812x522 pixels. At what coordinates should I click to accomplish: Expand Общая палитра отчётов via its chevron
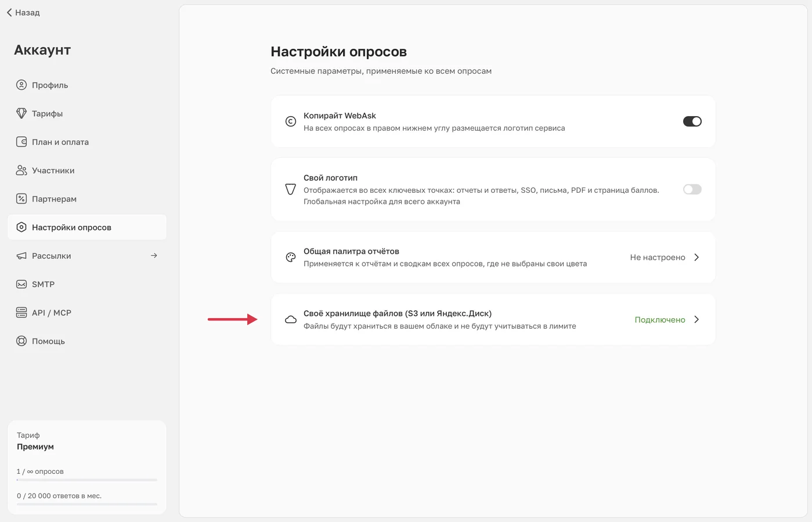coord(696,257)
